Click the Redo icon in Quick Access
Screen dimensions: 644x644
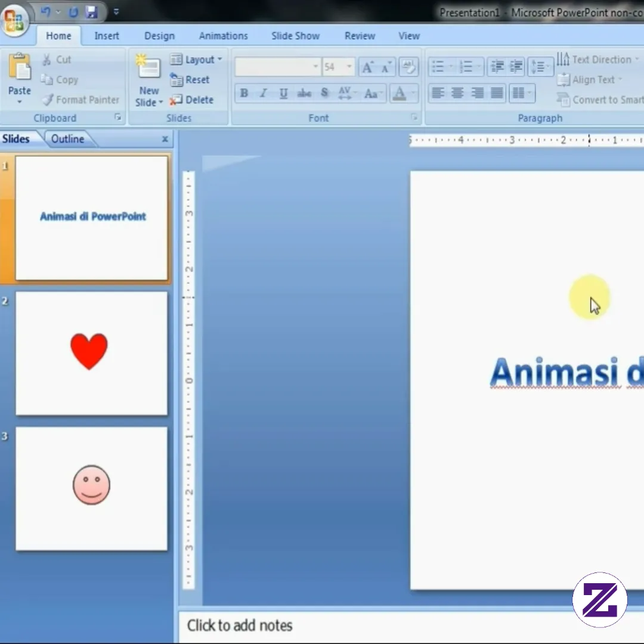click(73, 13)
